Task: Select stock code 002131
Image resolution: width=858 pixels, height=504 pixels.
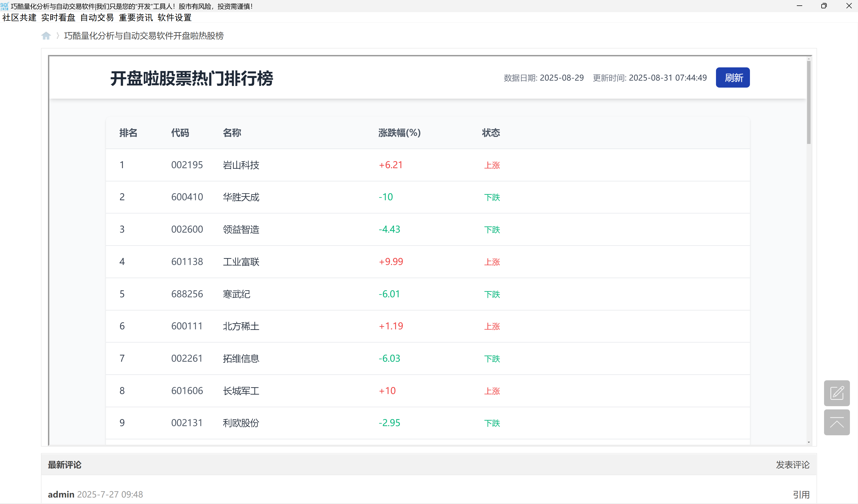Action: coord(187,423)
